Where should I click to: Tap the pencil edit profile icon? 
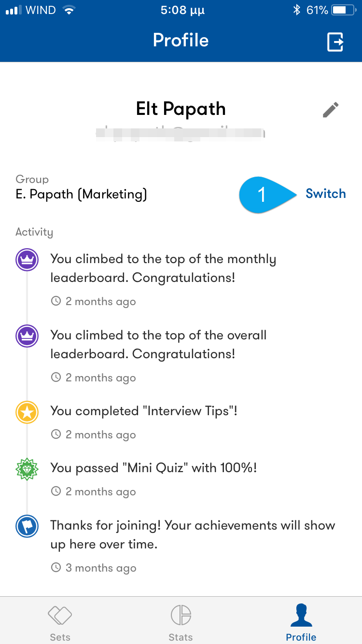pos(331,110)
